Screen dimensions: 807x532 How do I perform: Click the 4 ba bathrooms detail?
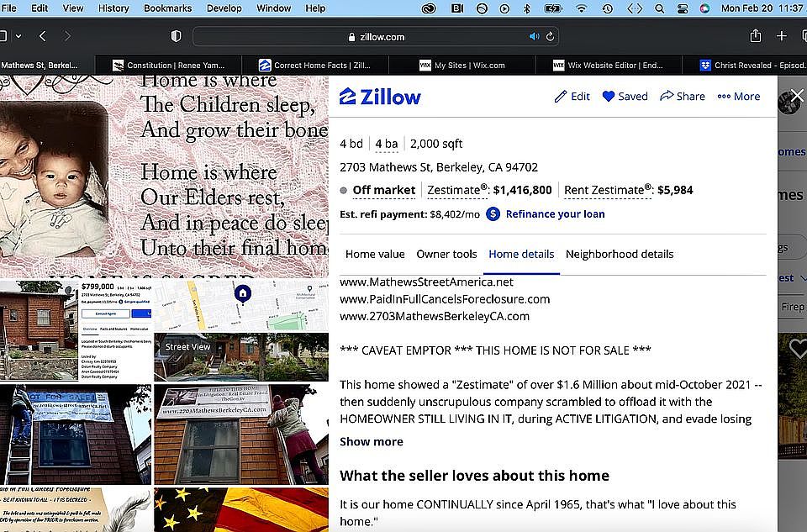click(x=387, y=144)
